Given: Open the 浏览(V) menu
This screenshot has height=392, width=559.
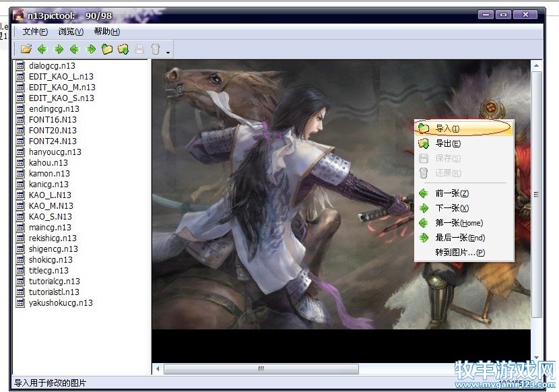Looking at the screenshot, I should pyautogui.click(x=71, y=32).
